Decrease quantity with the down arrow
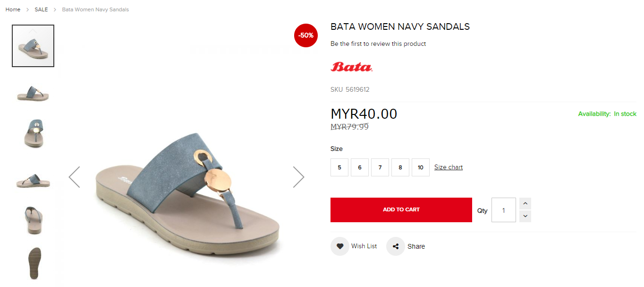 pyautogui.click(x=525, y=216)
